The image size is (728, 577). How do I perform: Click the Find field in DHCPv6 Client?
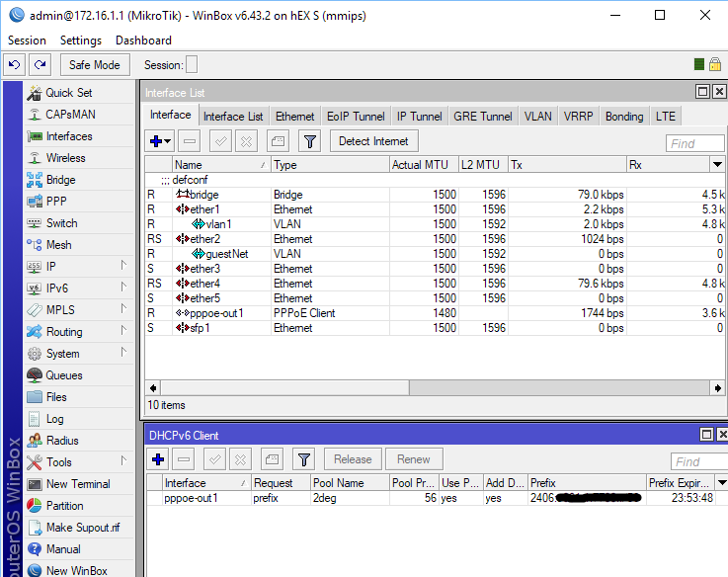tap(699, 461)
